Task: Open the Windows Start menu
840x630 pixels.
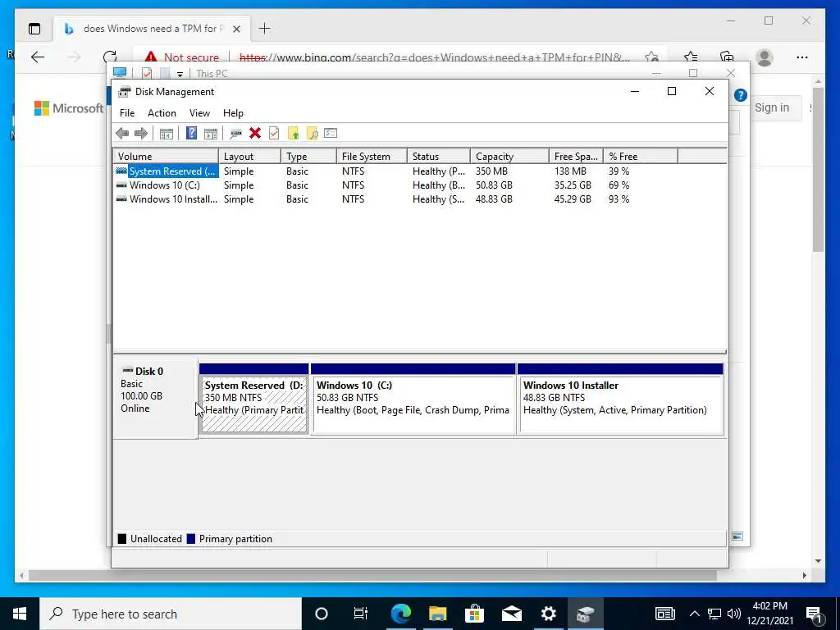Action: (20, 614)
